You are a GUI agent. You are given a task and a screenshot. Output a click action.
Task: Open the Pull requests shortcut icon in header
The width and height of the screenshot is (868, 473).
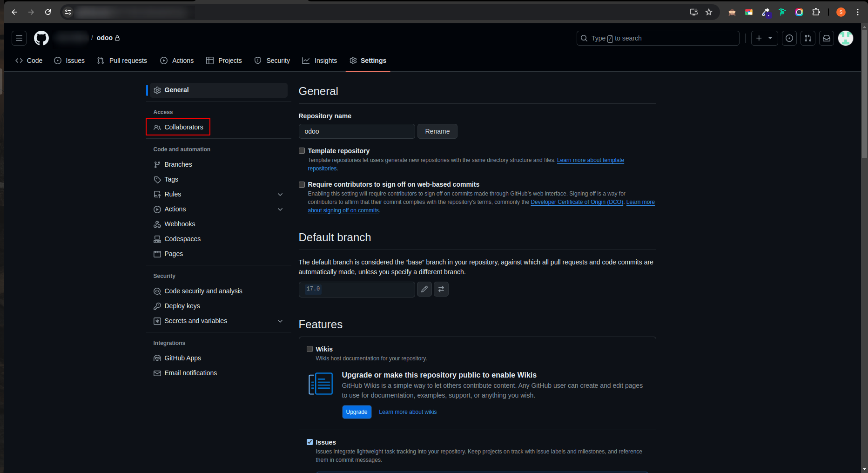point(808,38)
